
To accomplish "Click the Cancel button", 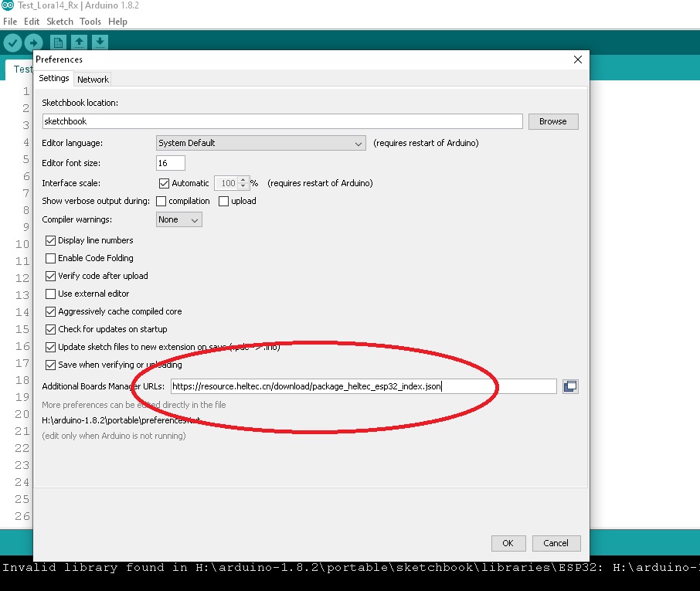I will 556,543.
